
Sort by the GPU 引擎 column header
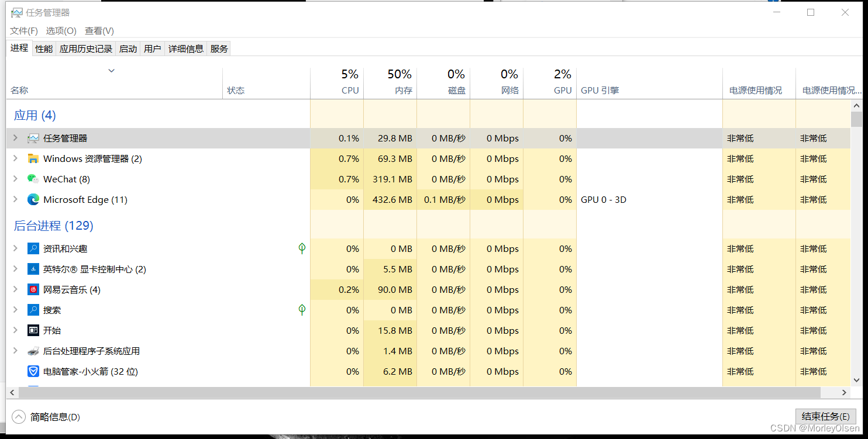[x=649, y=83]
